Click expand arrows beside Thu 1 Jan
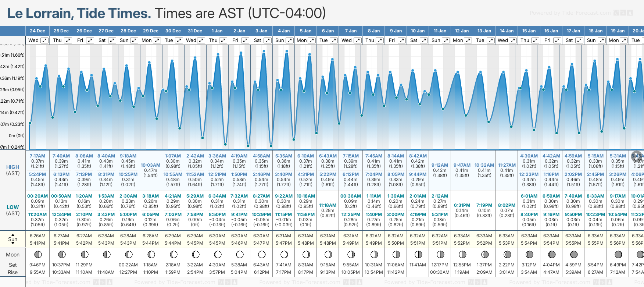 tap(223, 40)
